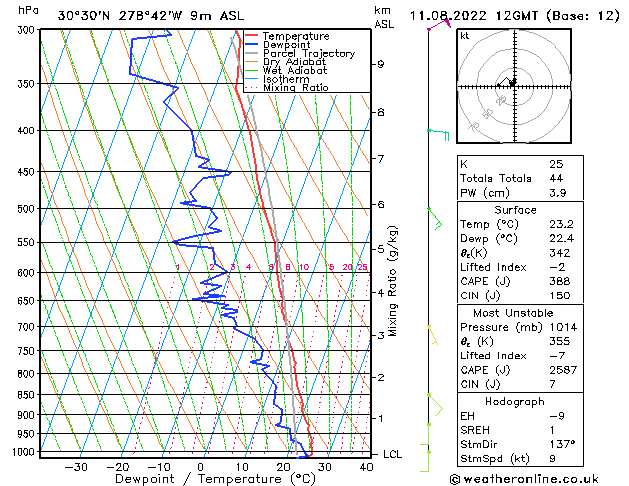Click the Pressure (mb) value 1014

(563, 327)
